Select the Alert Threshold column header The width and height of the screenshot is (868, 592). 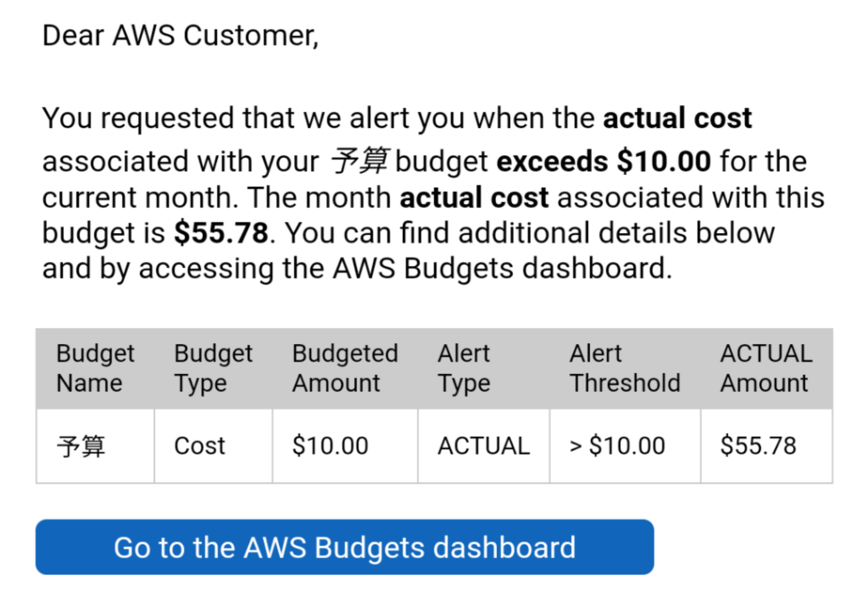[625, 368]
